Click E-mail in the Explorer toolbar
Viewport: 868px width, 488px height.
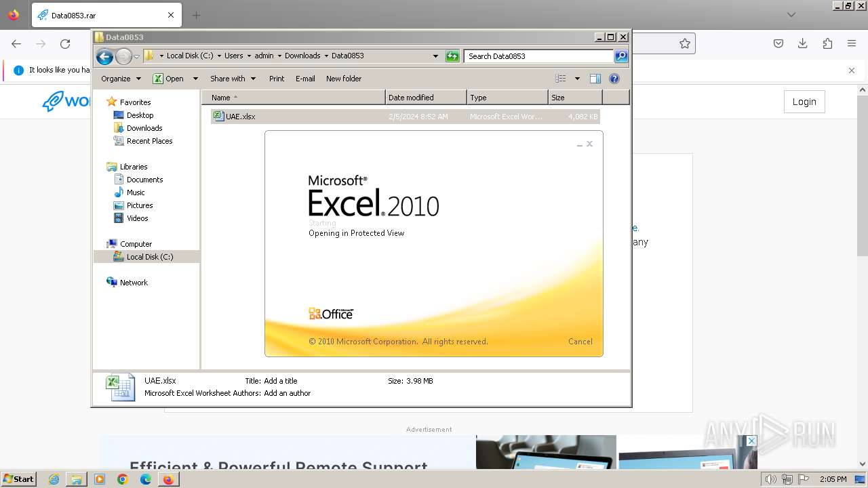tap(305, 79)
